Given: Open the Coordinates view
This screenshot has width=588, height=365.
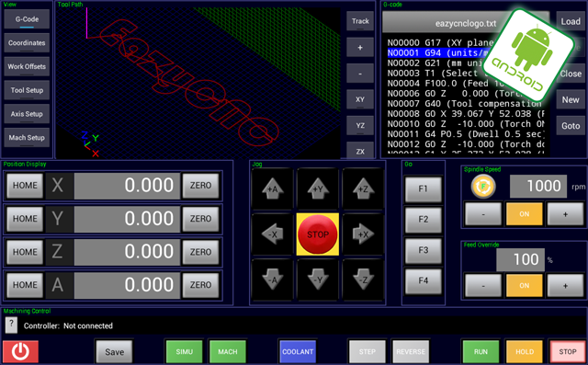Looking at the screenshot, I should tap(27, 43).
